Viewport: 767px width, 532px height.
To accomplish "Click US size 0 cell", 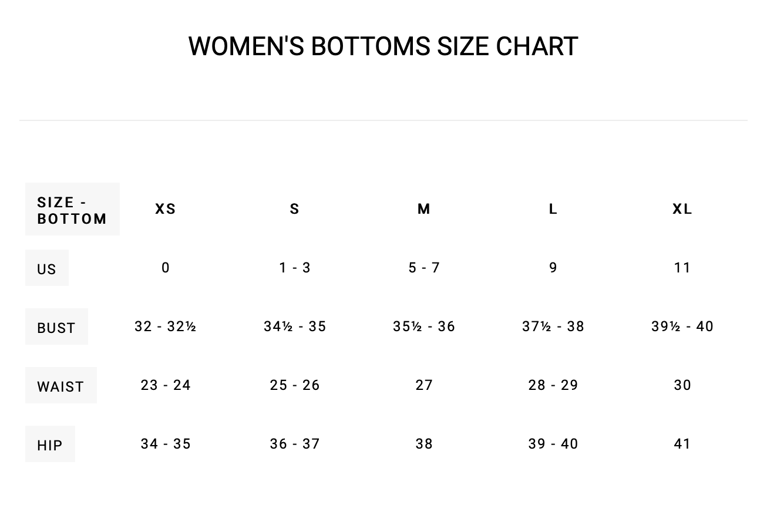I will pyautogui.click(x=166, y=268).
